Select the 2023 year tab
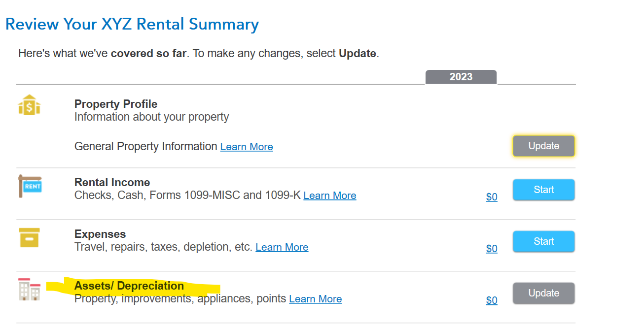The height and width of the screenshot is (327, 644). coord(461,77)
